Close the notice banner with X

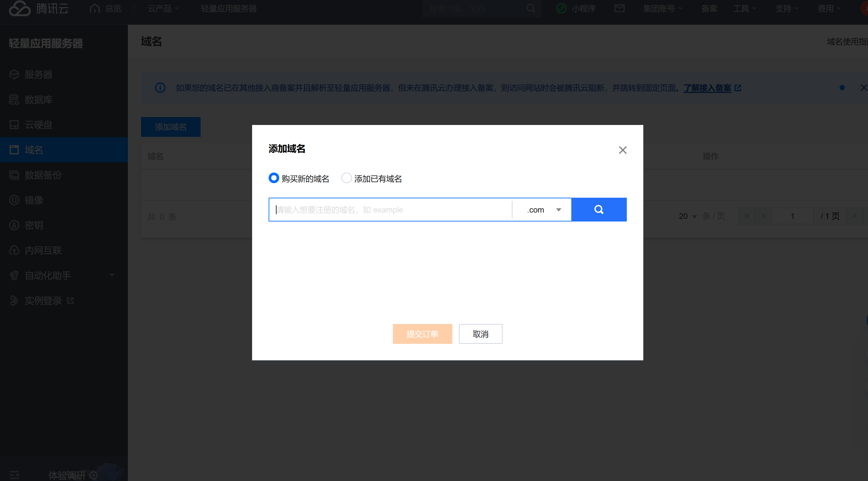[x=864, y=88]
